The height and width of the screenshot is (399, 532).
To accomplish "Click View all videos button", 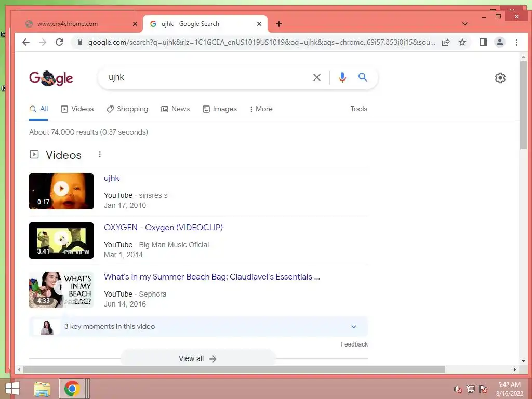I will coord(198,358).
